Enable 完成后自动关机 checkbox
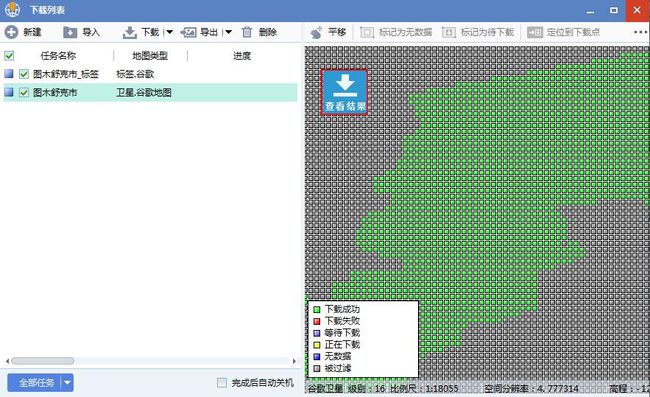 point(222,382)
